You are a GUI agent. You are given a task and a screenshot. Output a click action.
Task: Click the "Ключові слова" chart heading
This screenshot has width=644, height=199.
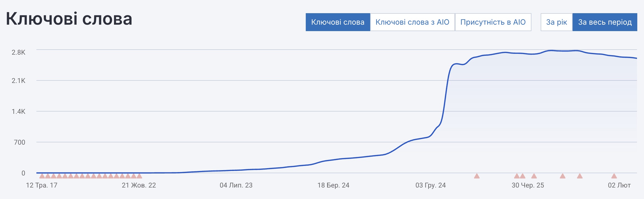pyautogui.click(x=69, y=19)
